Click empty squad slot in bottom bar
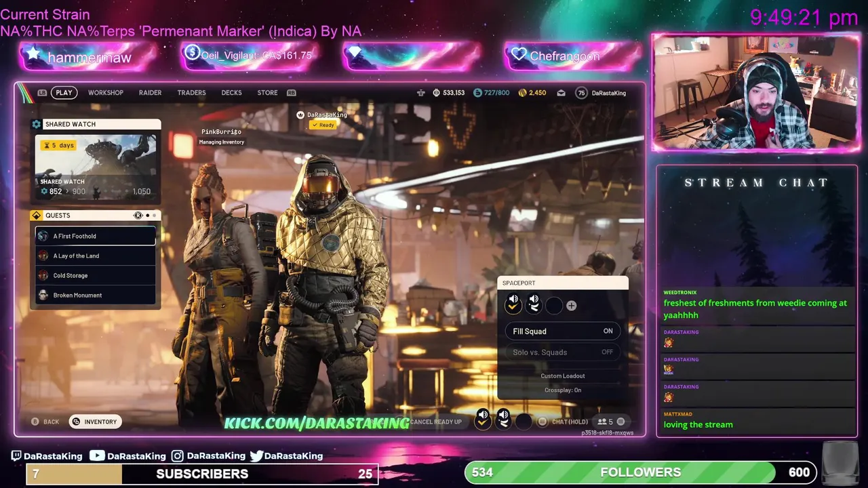This screenshot has width=868, height=488. 524,422
